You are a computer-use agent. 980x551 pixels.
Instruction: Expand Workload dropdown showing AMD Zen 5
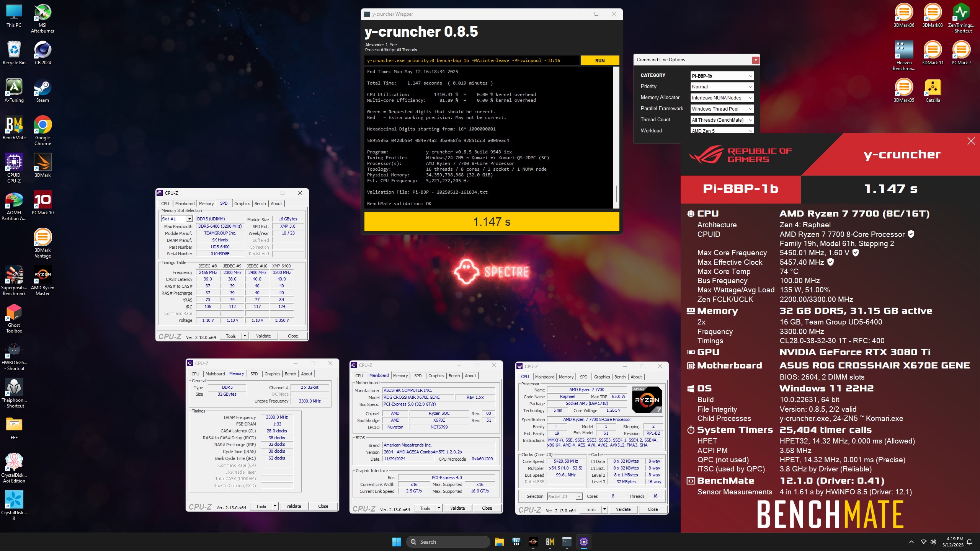tap(722, 130)
